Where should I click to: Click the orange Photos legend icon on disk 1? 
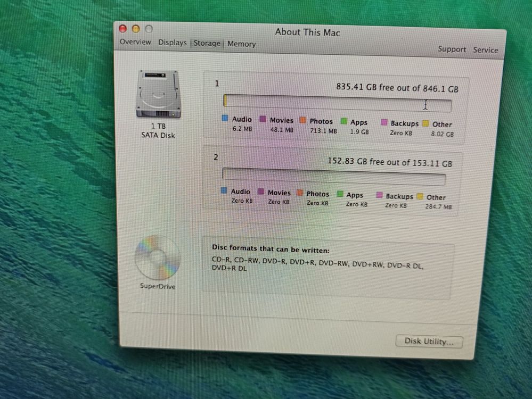pyautogui.click(x=302, y=120)
